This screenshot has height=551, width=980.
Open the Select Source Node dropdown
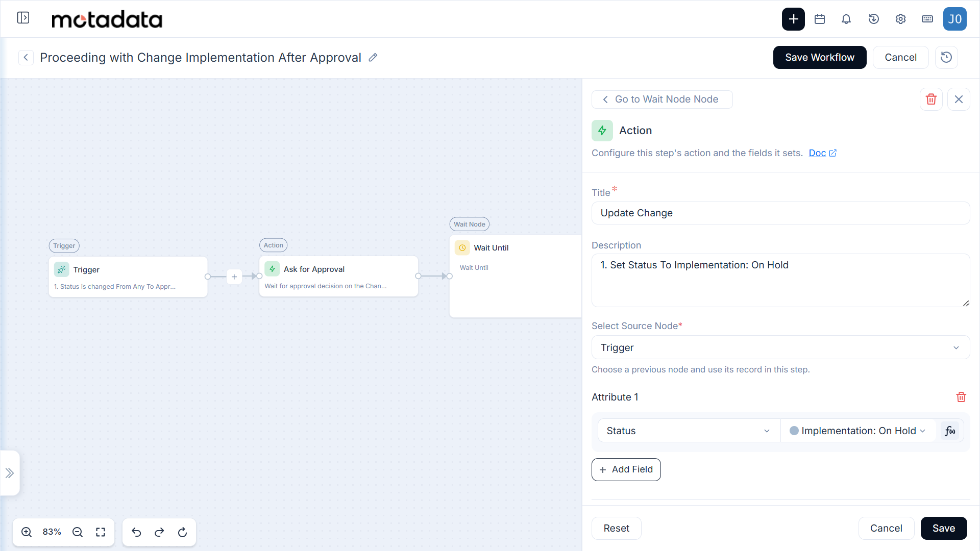(x=780, y=347)
